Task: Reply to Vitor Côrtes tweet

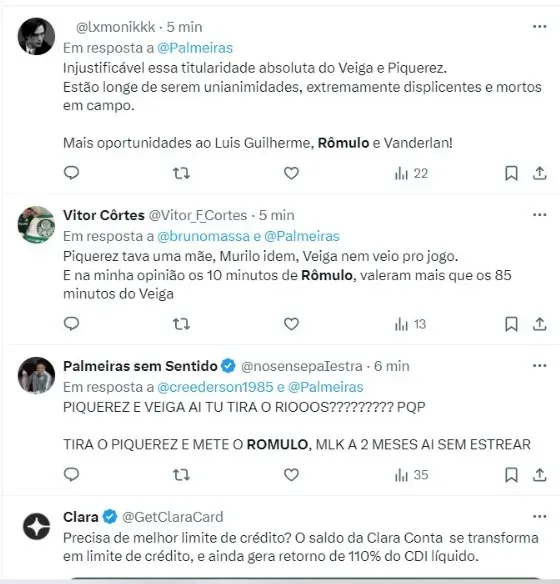Action: (x=71, y=324)
